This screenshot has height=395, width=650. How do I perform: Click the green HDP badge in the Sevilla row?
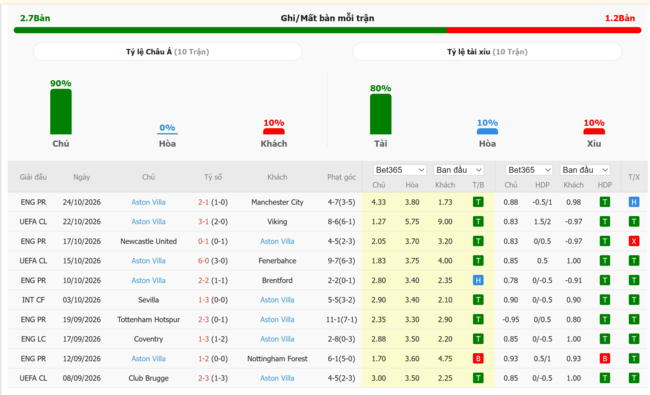605,300
